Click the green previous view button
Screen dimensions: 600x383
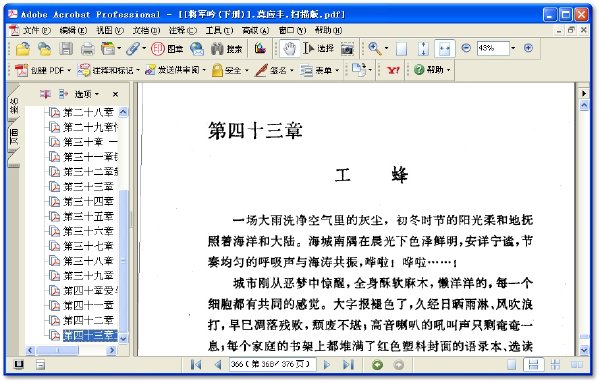pos(377,365)
